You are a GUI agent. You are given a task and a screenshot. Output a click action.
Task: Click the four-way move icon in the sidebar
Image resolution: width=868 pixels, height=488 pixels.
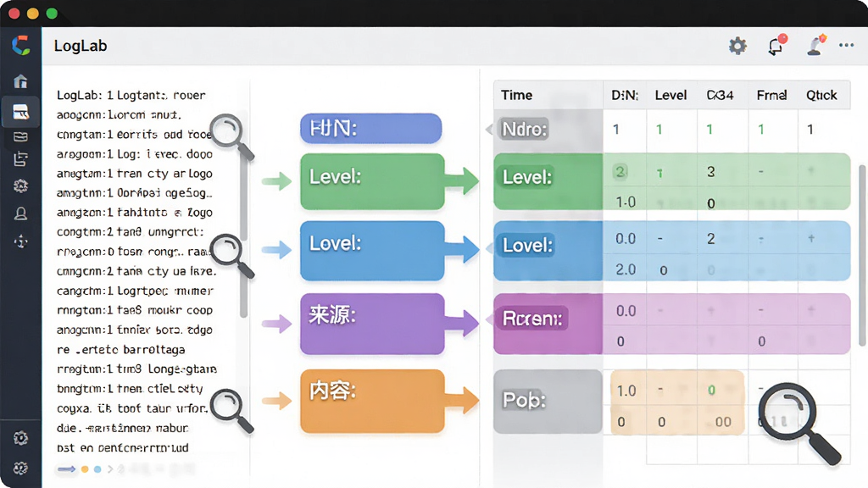point(20,241)
